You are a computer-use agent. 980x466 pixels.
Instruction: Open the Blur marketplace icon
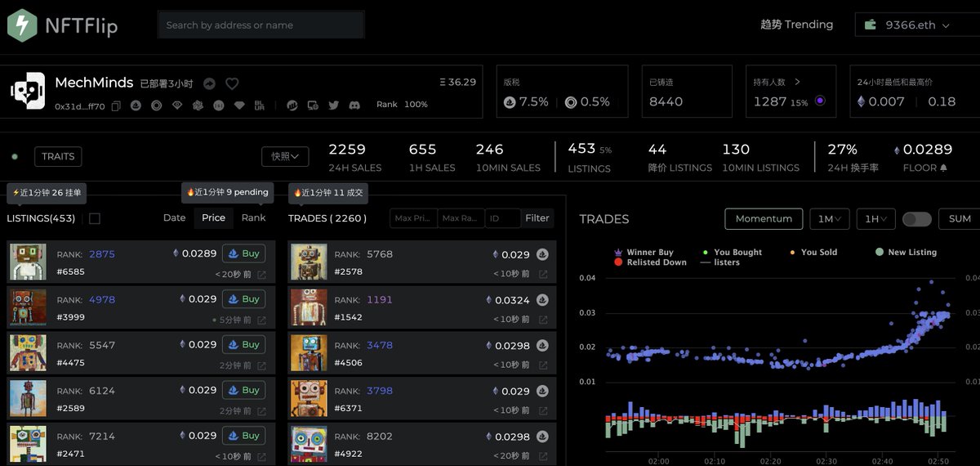click(260, 105)
